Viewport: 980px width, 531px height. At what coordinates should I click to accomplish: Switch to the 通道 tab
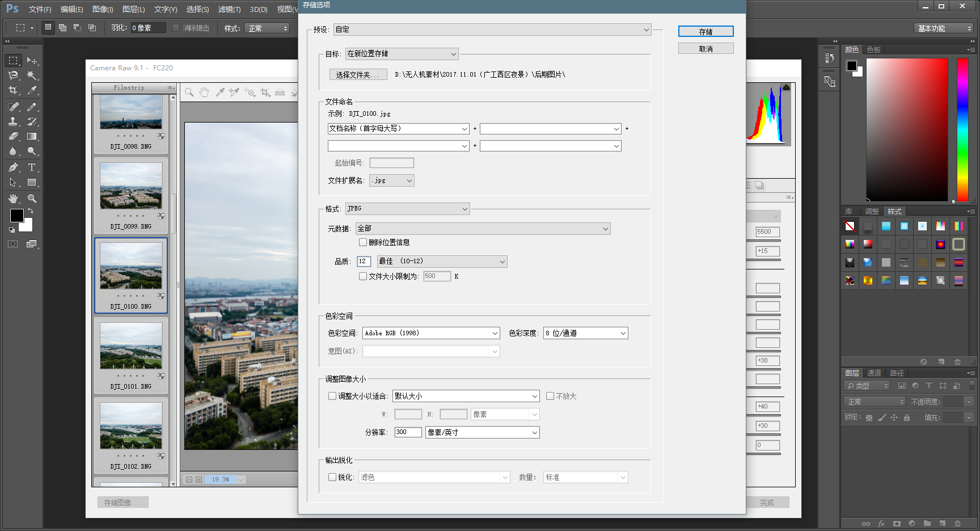[x=874, y=373]
